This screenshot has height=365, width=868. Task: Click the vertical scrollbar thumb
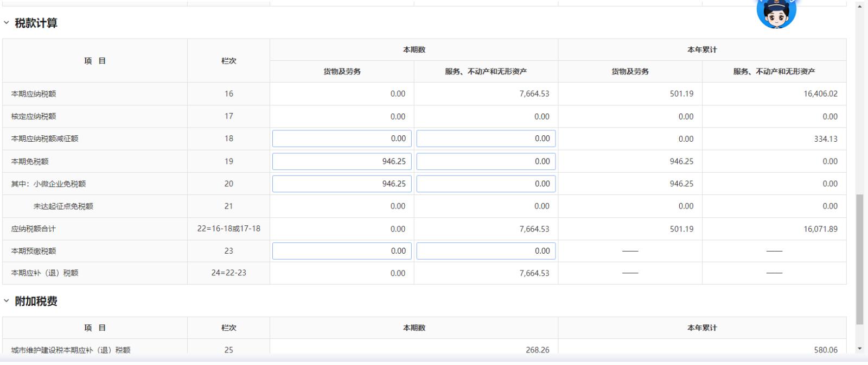(x=859, y=259)
